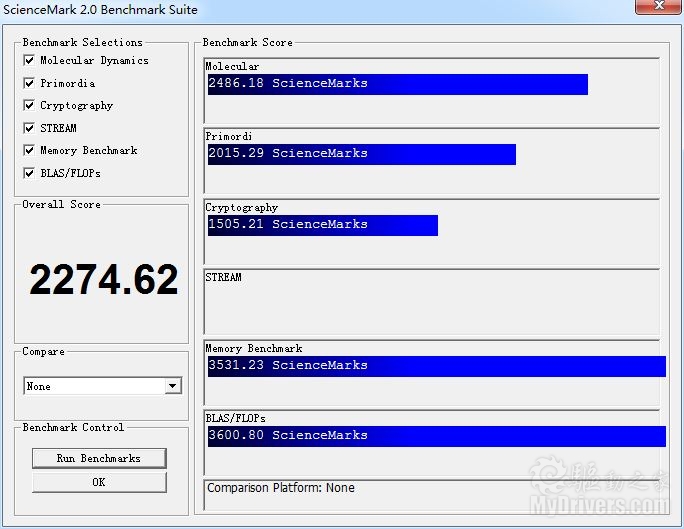Open the Compare dropdown showing None
Viewport: 684px width, 529px height.
103,386
